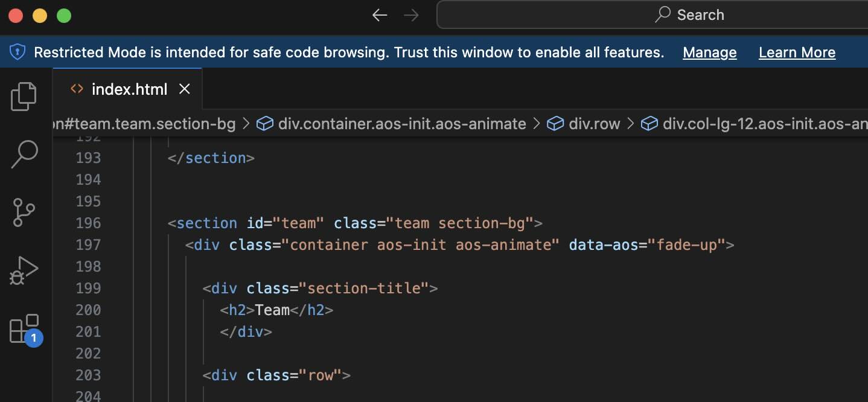The image size is (868, 402).
Task: Open the Search view icon
Action: point(23,155)
